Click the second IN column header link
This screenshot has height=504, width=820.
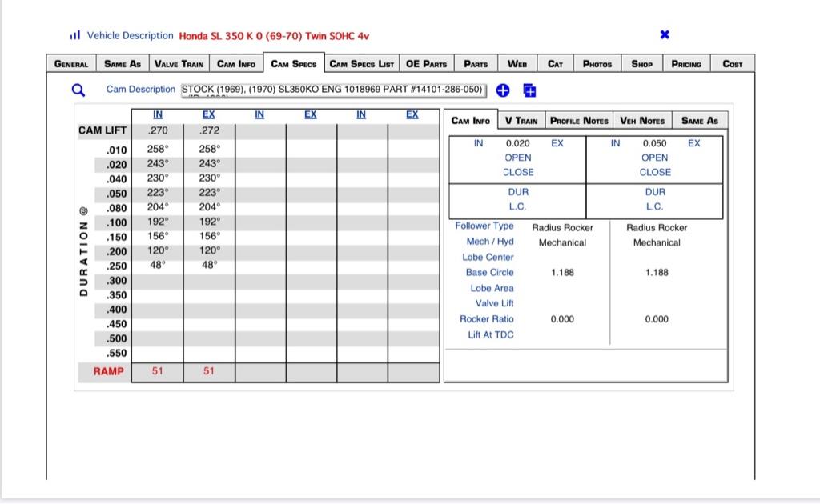click(x=259, y=114)
